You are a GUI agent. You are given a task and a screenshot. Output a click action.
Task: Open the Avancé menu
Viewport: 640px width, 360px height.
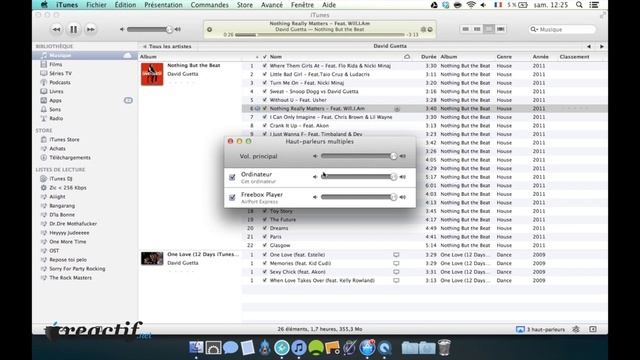[x=271, y=5]
